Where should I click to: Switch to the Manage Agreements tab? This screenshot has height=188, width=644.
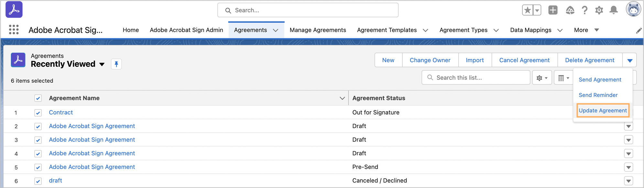[318, 30]
